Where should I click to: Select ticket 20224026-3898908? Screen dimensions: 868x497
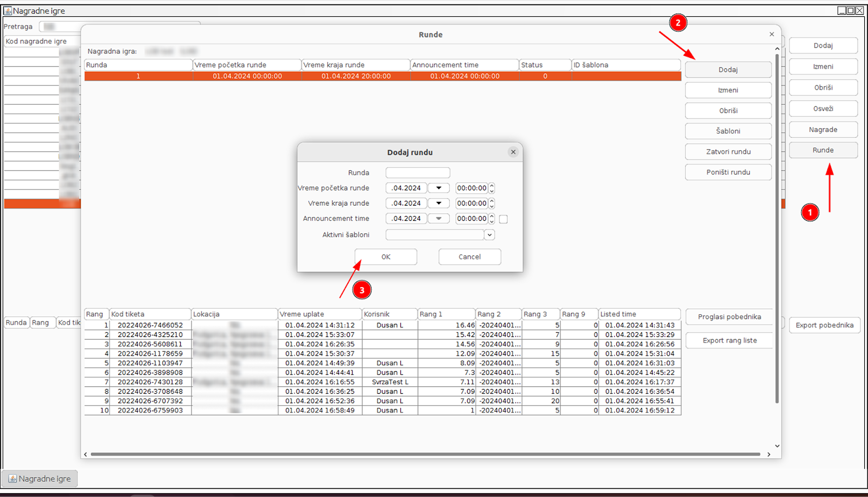click(150, 373)
